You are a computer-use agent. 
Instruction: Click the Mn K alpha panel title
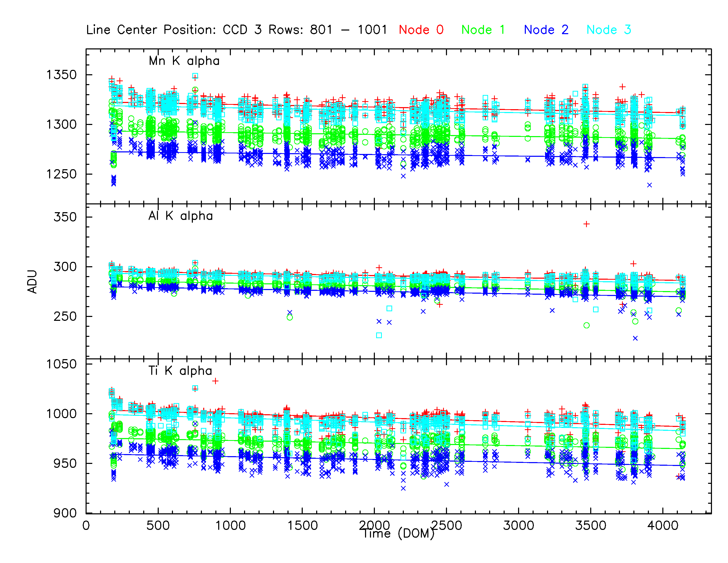coord(184,61)
